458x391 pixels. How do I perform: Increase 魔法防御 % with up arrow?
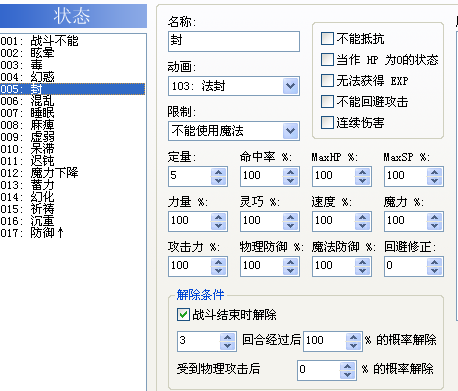tap(363, 262)
